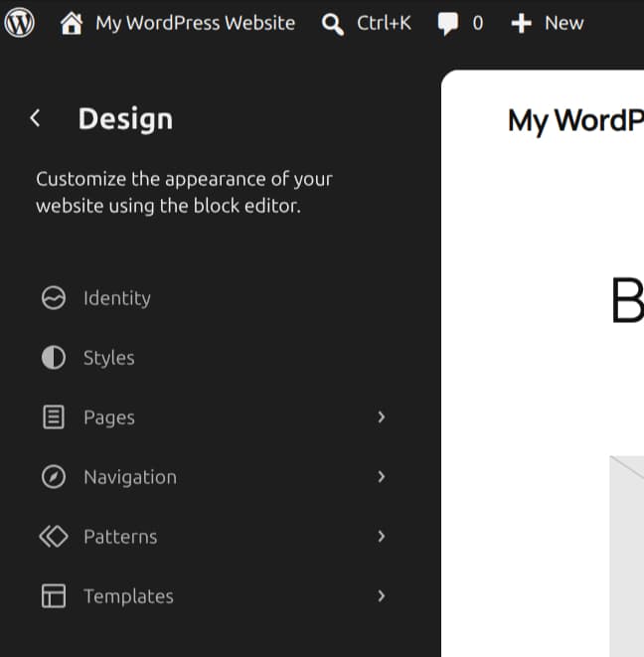Click the plus icon for New
Image resolution: width=644 pixels, height=657 pixels.
click(x=521, y=23)
